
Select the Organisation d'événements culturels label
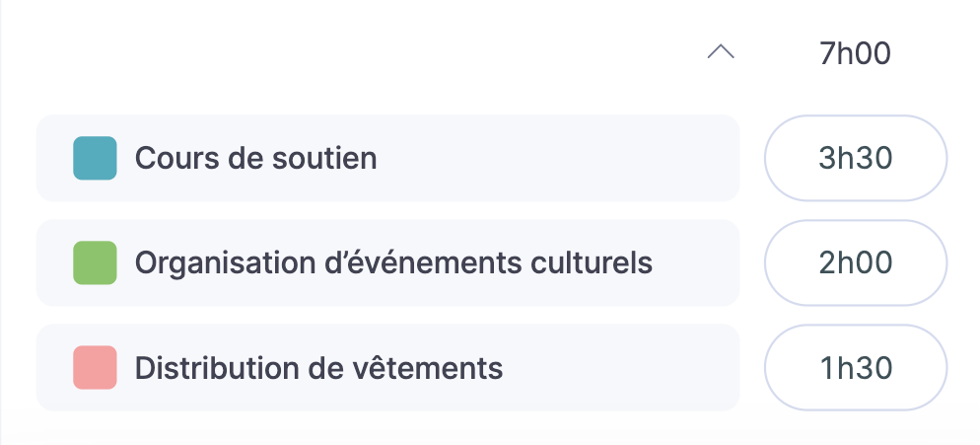[x=392, y=262]
